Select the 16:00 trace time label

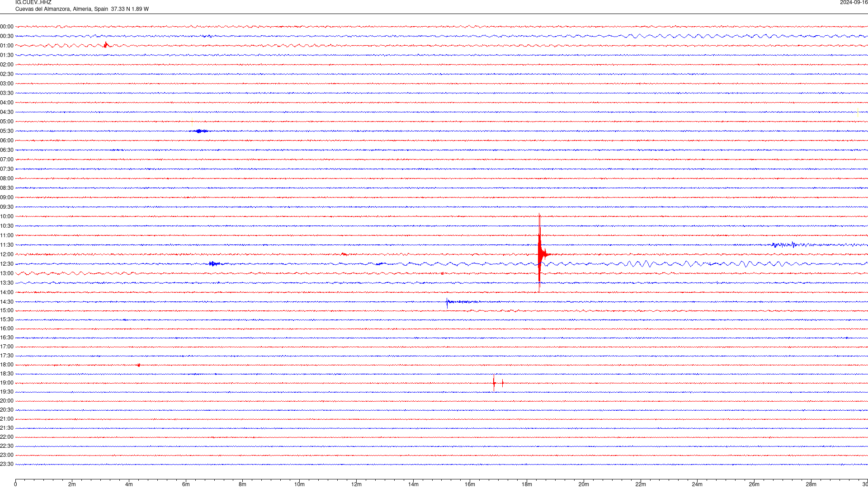(x=7, y=328)
